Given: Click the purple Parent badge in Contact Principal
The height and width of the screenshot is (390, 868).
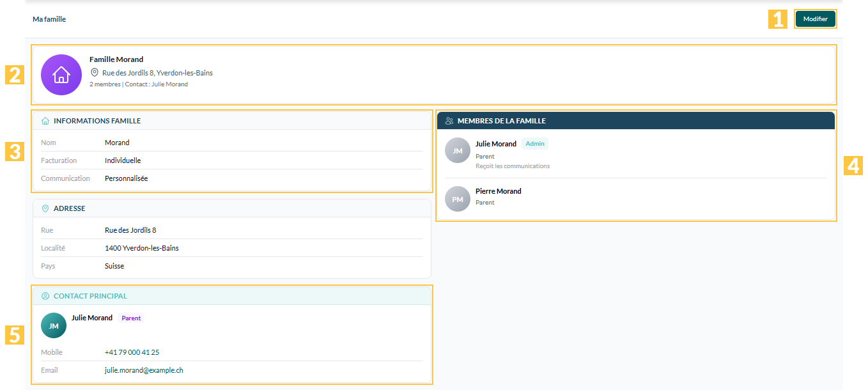Looking at the screenshot, I should (x=131, y=318).
